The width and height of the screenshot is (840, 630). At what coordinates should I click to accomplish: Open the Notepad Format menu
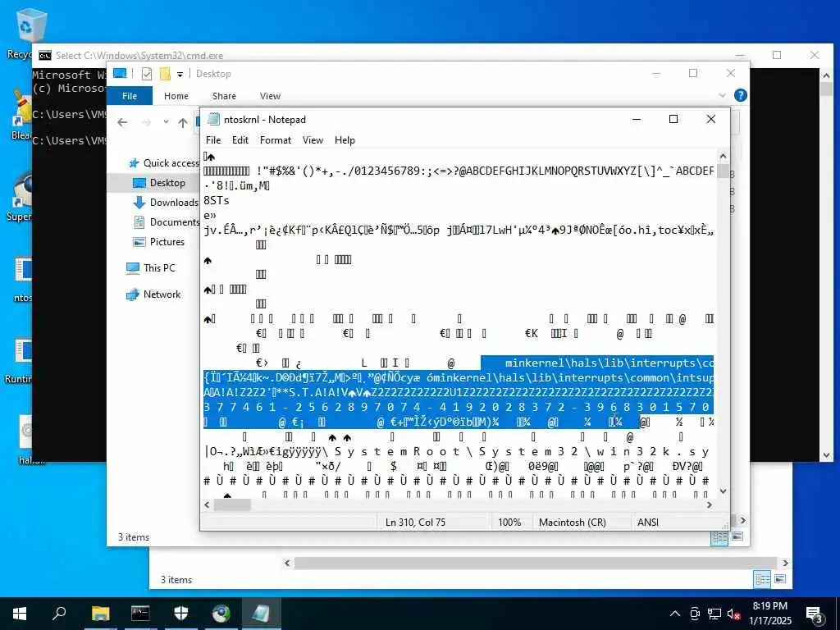coord(276,139)
